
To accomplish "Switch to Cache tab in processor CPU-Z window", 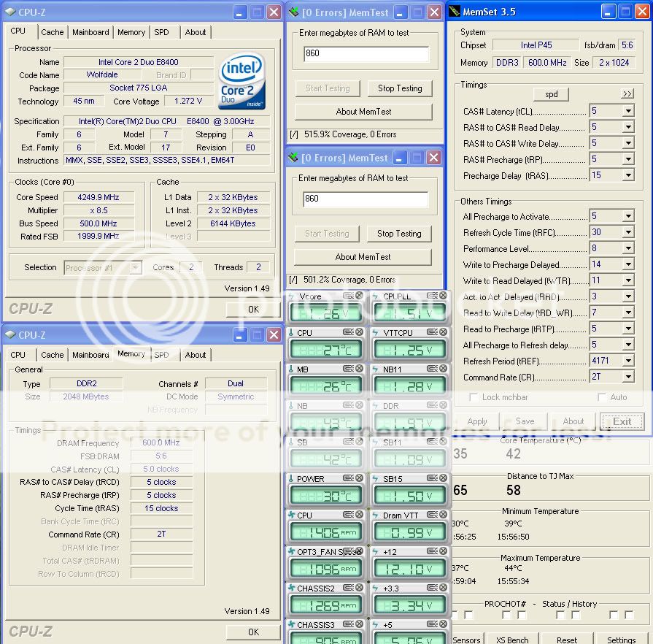I will (x=53, y=32).
